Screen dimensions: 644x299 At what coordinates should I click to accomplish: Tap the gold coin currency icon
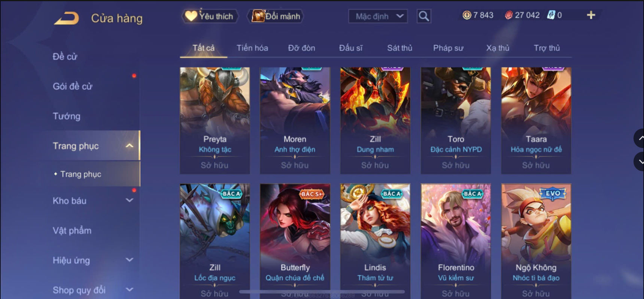tap(467, 15)
